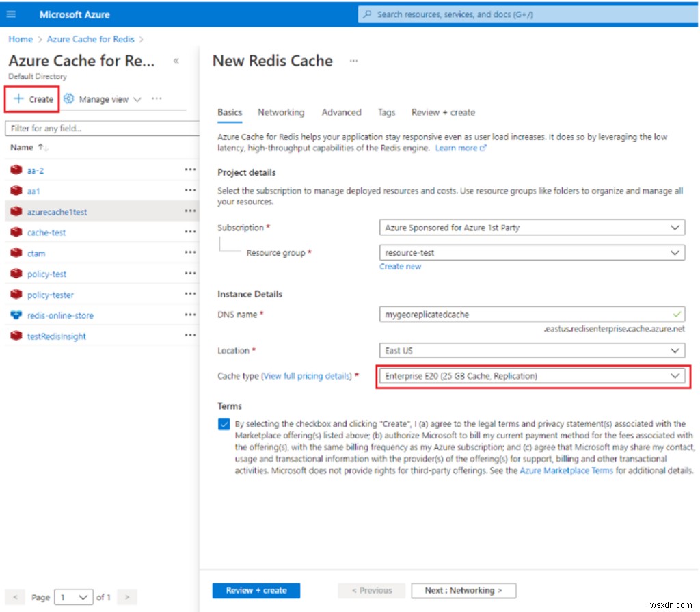Click the Review + create button
This screenshot has width=700, height=612.
click(x=256, y=590)
